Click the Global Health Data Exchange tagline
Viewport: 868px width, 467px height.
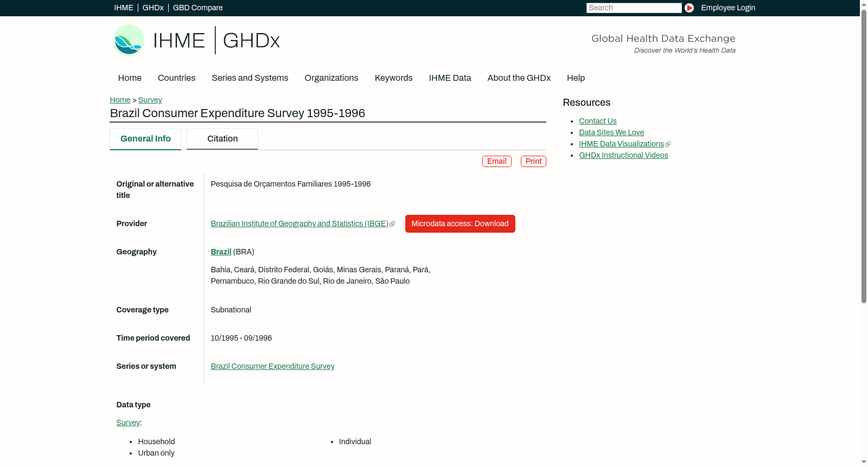pos(663,39)
